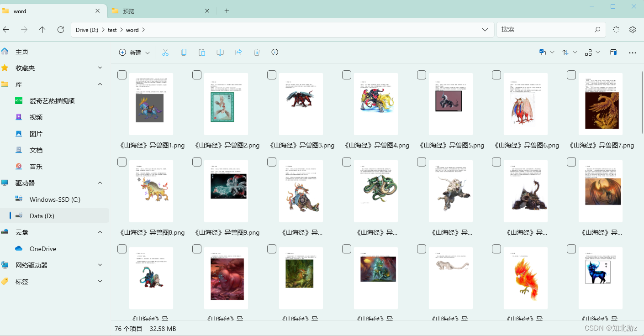644x336 pixels.
Task: Expand the chevron after word in path
Action: coord(143,30)
